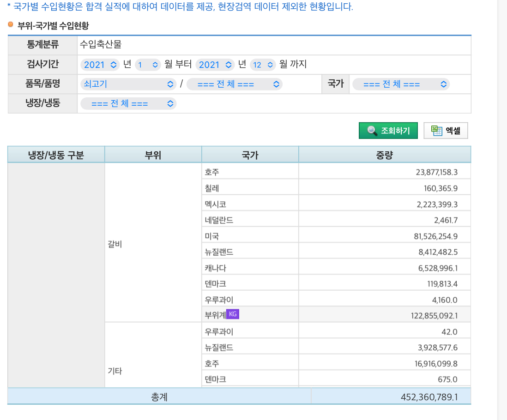Click the orange bullet beside 부위-국가별 수입현황

11,24
